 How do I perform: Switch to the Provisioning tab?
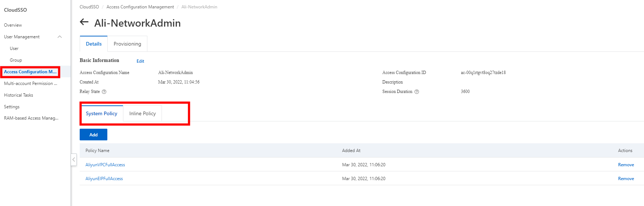click(127, 44)
